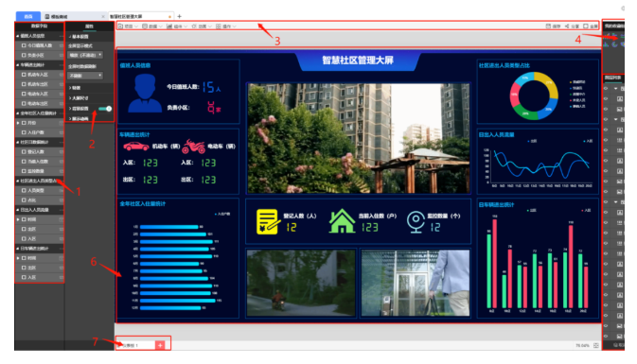The image size is (637, 364).
Task: Add a new dashboard page with red plus button
Action: pos(160,345)
